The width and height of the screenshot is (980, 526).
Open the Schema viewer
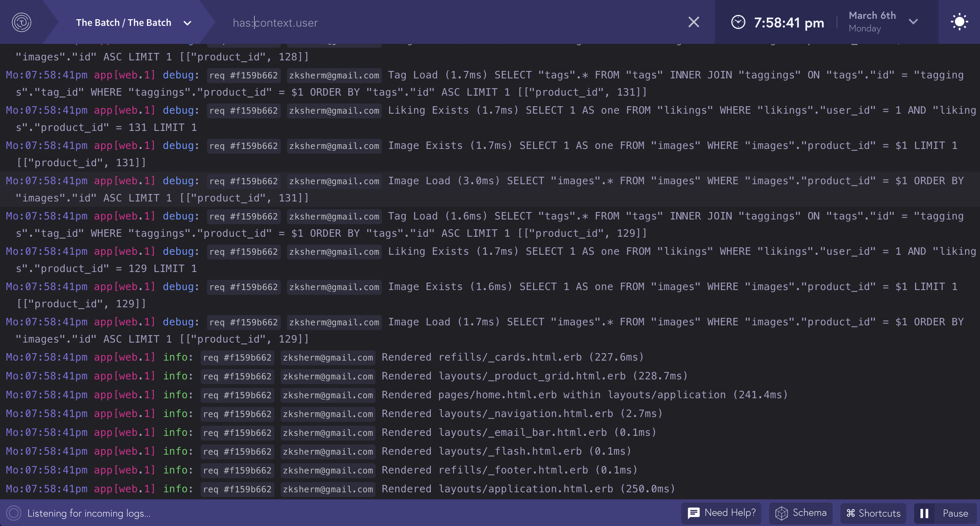coord(801,513)
